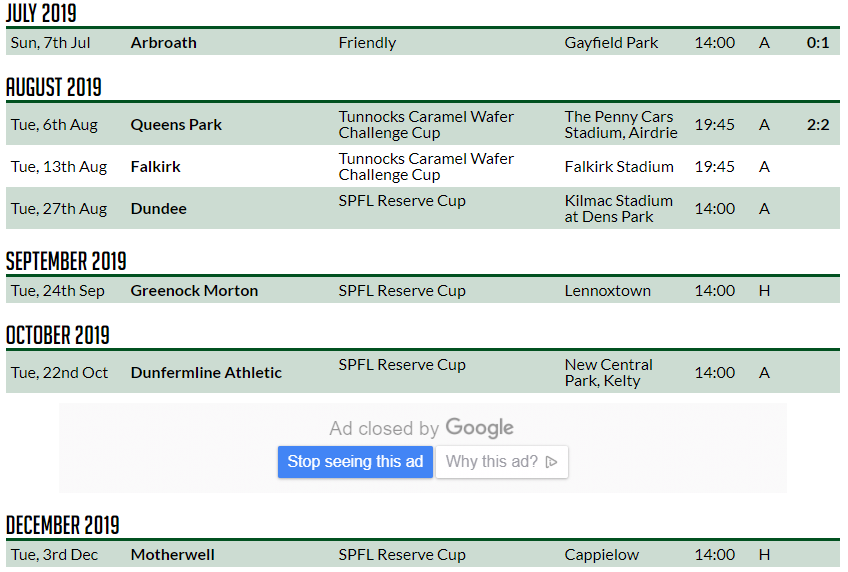Click the A marker in Queens Park row

point(764,125)
